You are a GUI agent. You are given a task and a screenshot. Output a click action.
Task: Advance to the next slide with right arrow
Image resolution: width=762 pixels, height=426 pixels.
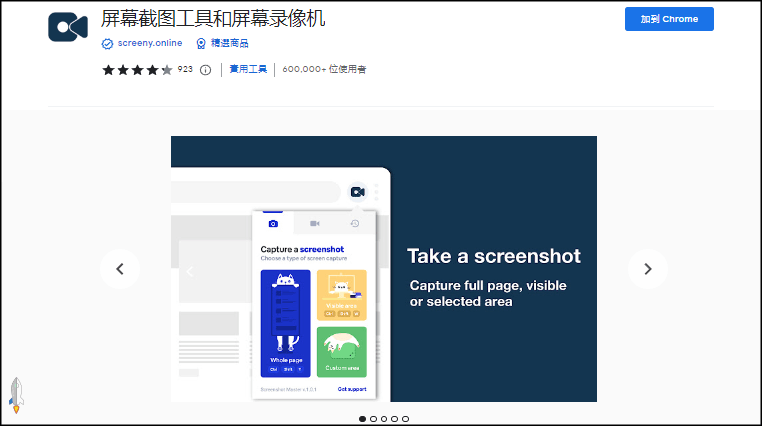pos(647,268)
